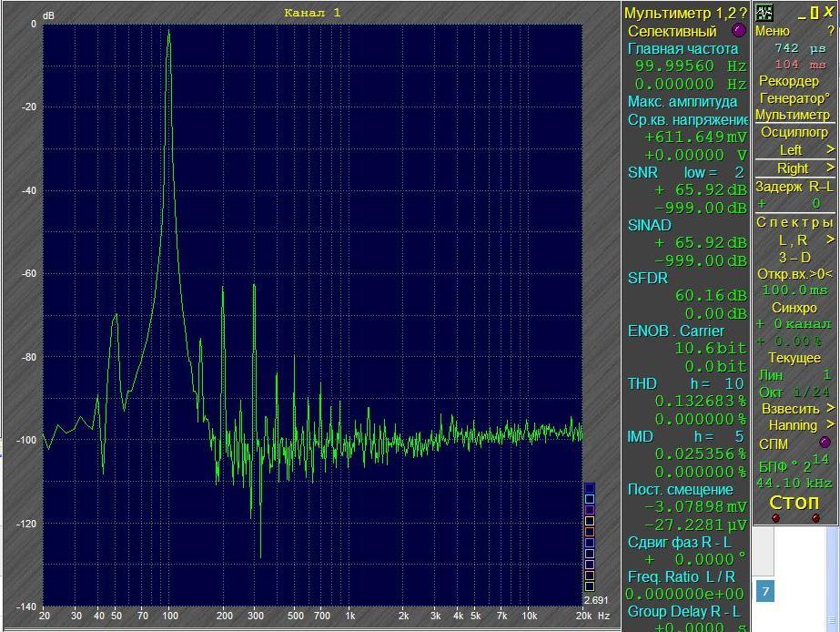Pick the orange-outlined trace color swatch
Image resolution: width=840 pixels, height=632 pixels.
tap(590, 532)
